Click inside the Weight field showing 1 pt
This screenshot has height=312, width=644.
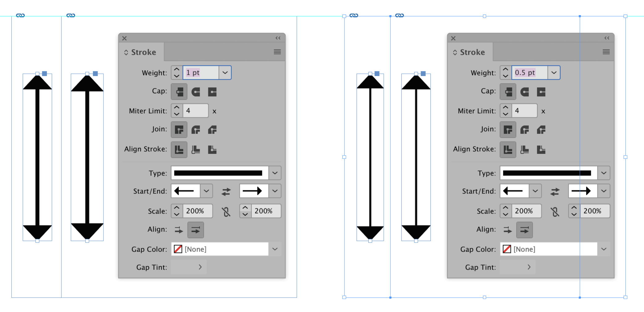click(199, 73)
